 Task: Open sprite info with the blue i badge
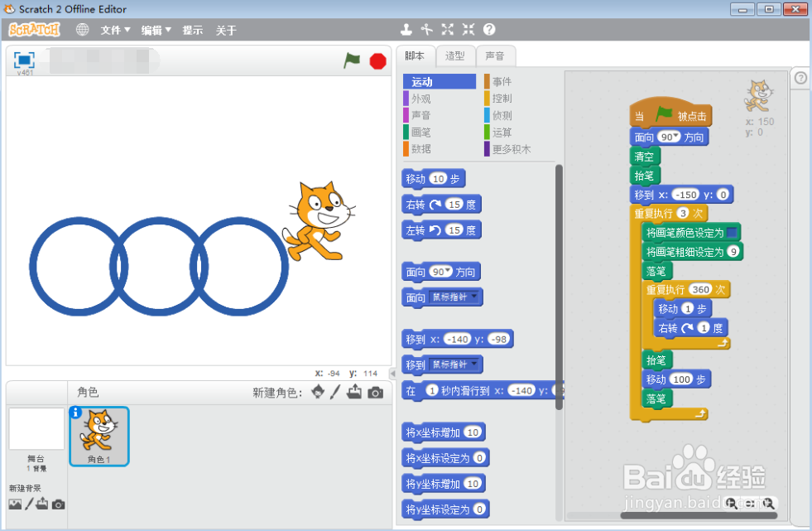[75, 413]
